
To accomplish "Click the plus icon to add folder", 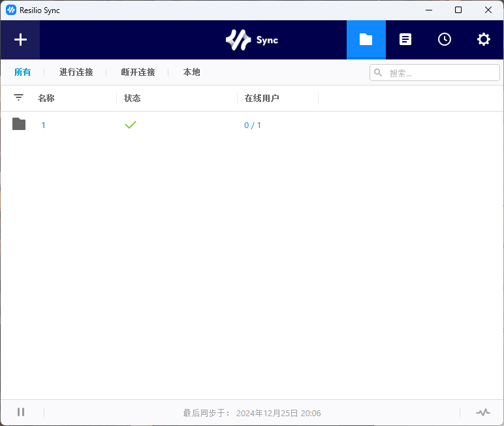I will point(20,40).
